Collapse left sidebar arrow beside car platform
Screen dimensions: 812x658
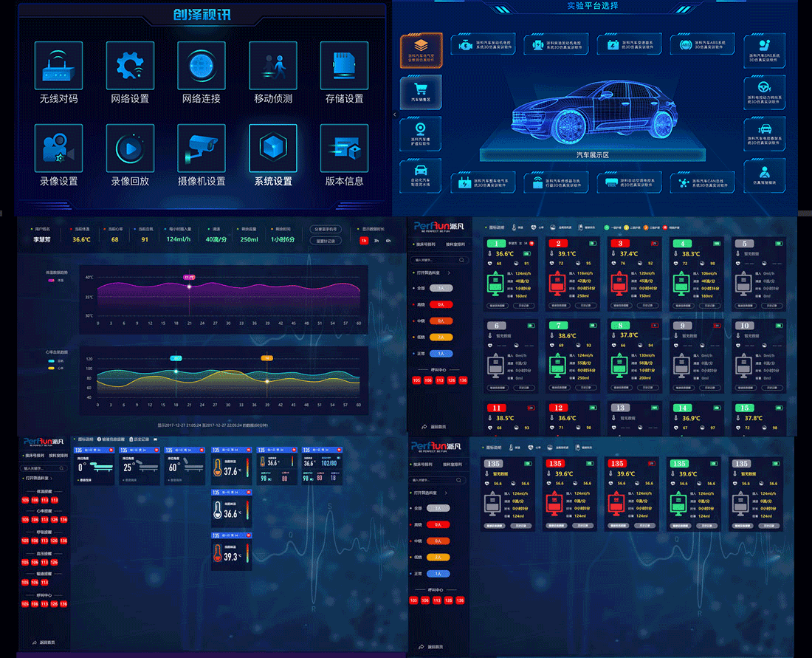click(x=394, y=114)
